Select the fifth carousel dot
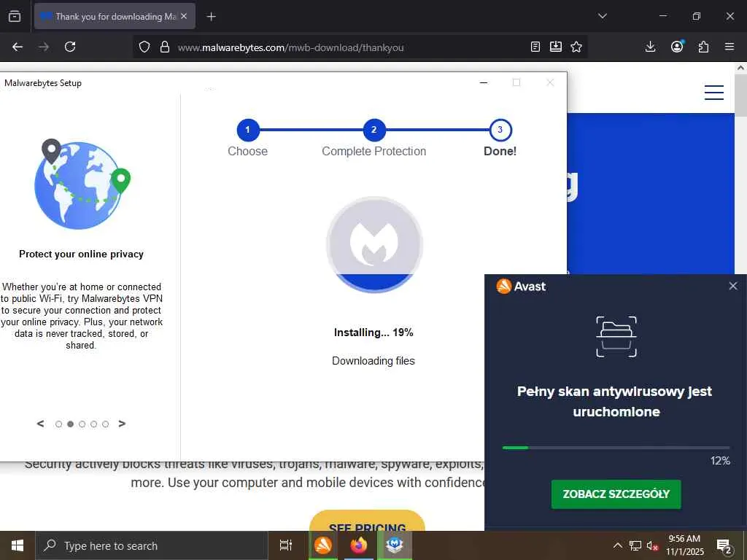747x560 pixels. click(x=105, y=424)
